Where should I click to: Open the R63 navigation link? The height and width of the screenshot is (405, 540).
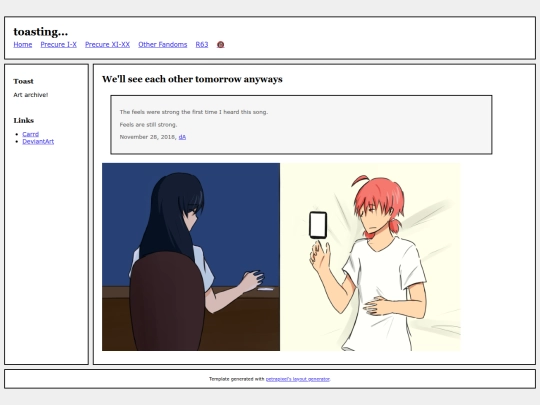coord(202,44)
